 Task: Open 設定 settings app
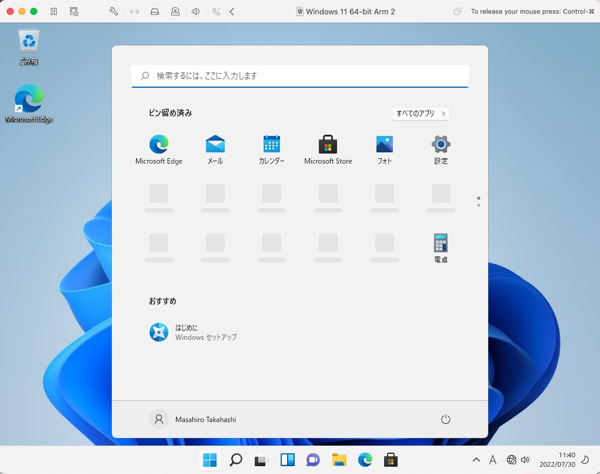[441, 150]
